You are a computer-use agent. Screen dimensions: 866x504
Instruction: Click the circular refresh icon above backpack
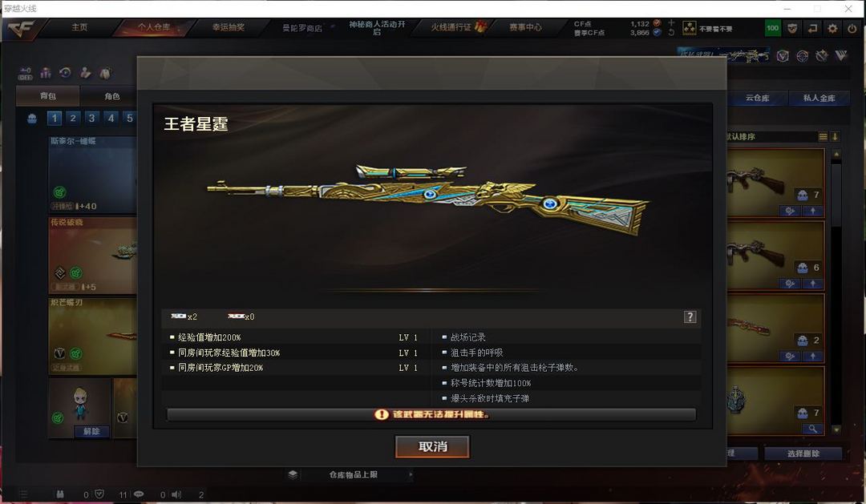(x=65, y=73)
